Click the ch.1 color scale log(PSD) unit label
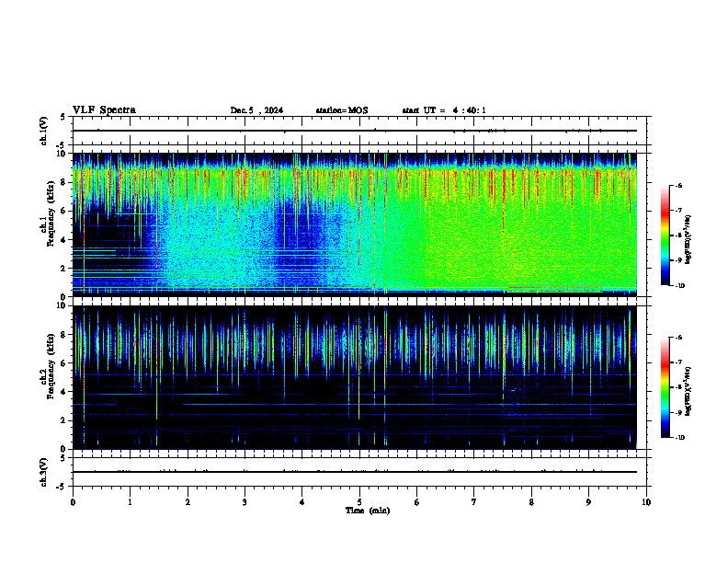Image resolution: width=728 pixels, height=563 pixels. 688,239
